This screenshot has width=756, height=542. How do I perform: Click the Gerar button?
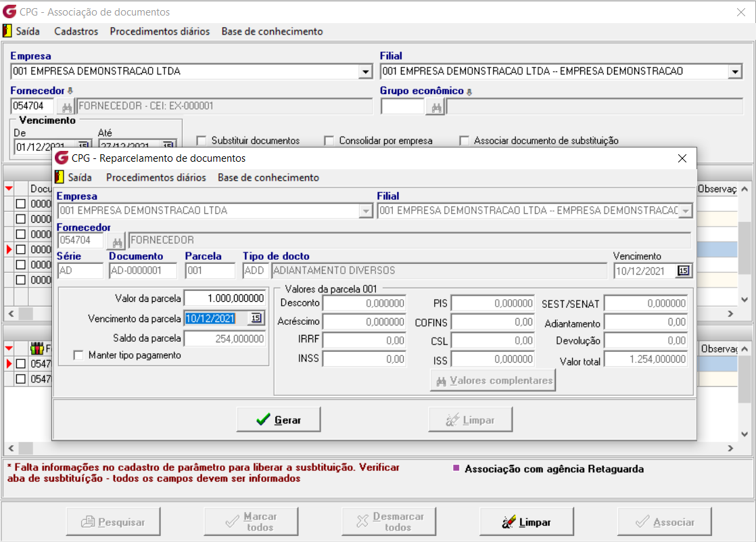point(279,420)
